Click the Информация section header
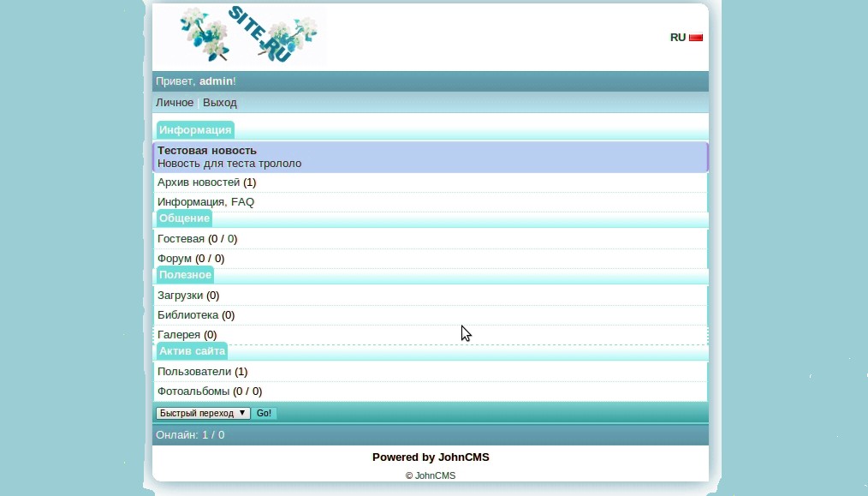Viewport: 868px width, 496px height. 195,129
